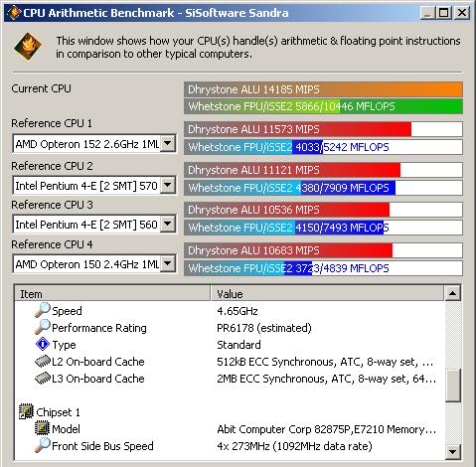The image size is (476, 467).
Task: Click the list scrollbar down arrow
Action: [x=452, y=451]
